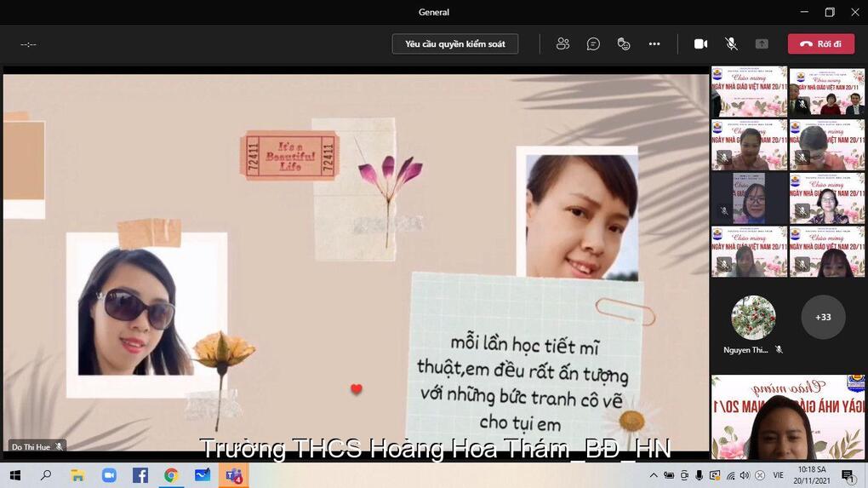Click the circled X tray icon
The width and height of the screenshot is (868, 488).
click(761, 475)
